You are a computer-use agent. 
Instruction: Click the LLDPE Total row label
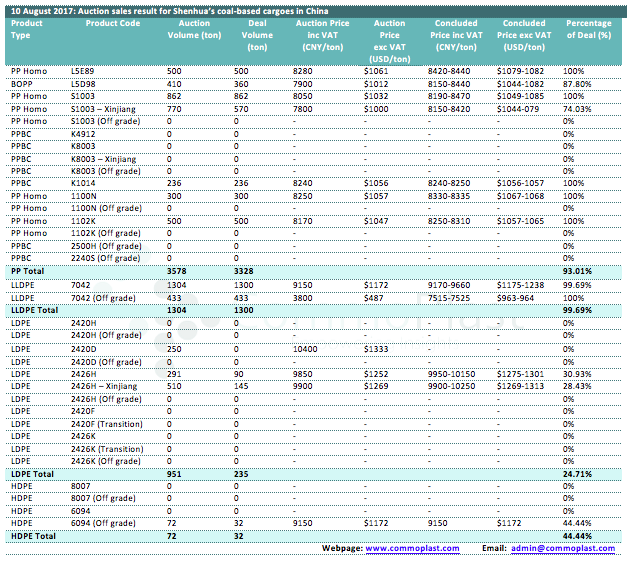34,311
